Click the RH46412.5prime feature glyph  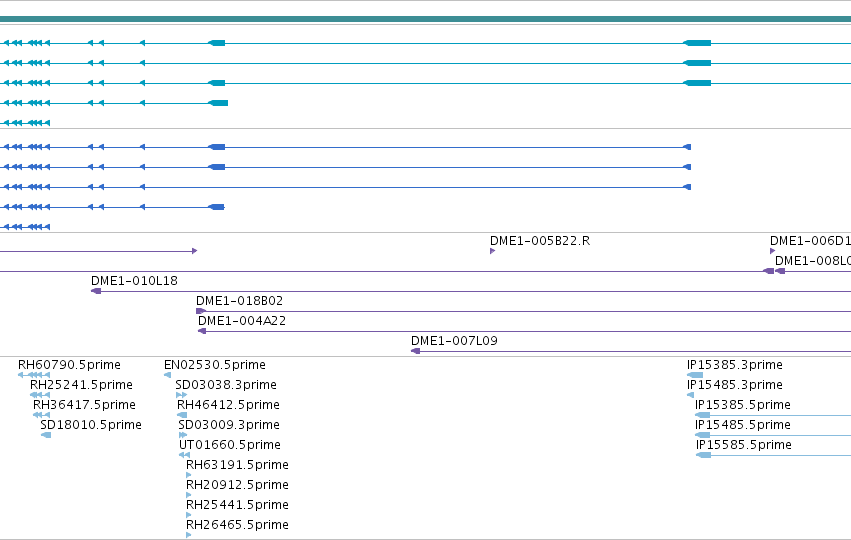click(x=182, y=415)
